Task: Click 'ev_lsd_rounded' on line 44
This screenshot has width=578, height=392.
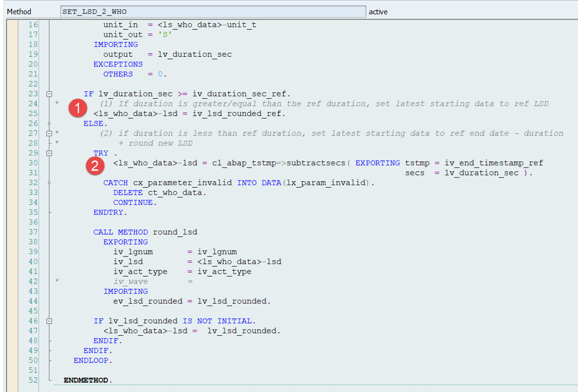Action: pyautogui.click(x=148, y=301)
